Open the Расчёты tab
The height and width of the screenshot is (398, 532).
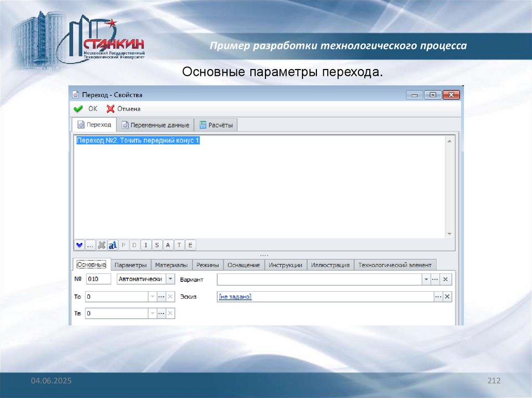click(216, 125)
